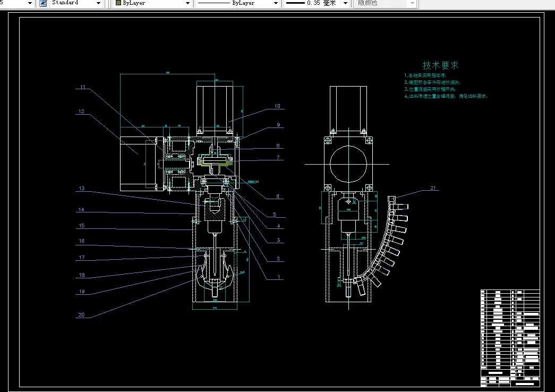Click technical requirement line 4 text

point(446,96)
